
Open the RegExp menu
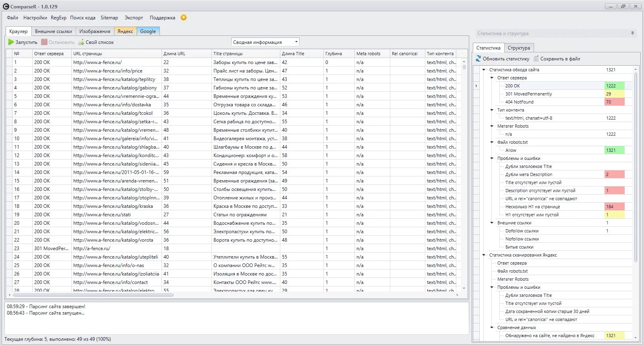(58, 18)
